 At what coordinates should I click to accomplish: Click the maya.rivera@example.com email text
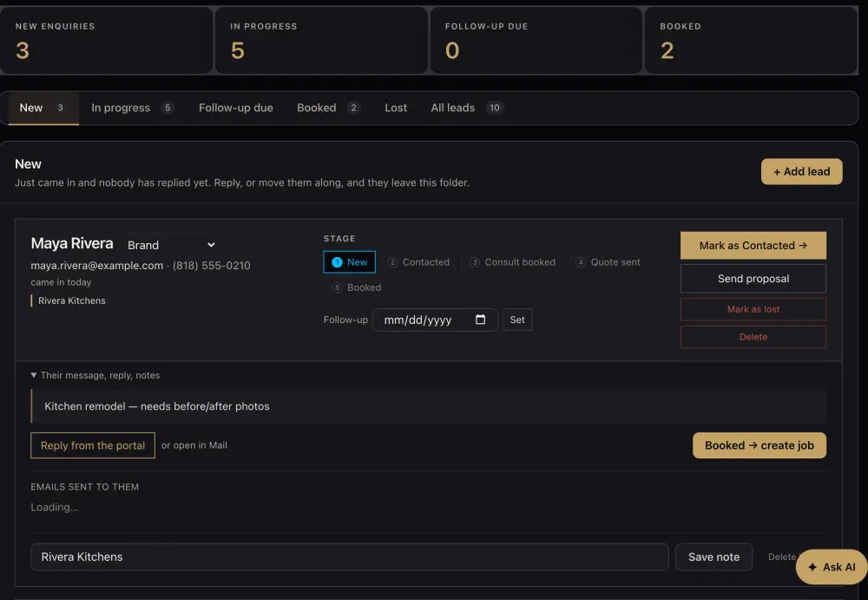pos(97,266)
